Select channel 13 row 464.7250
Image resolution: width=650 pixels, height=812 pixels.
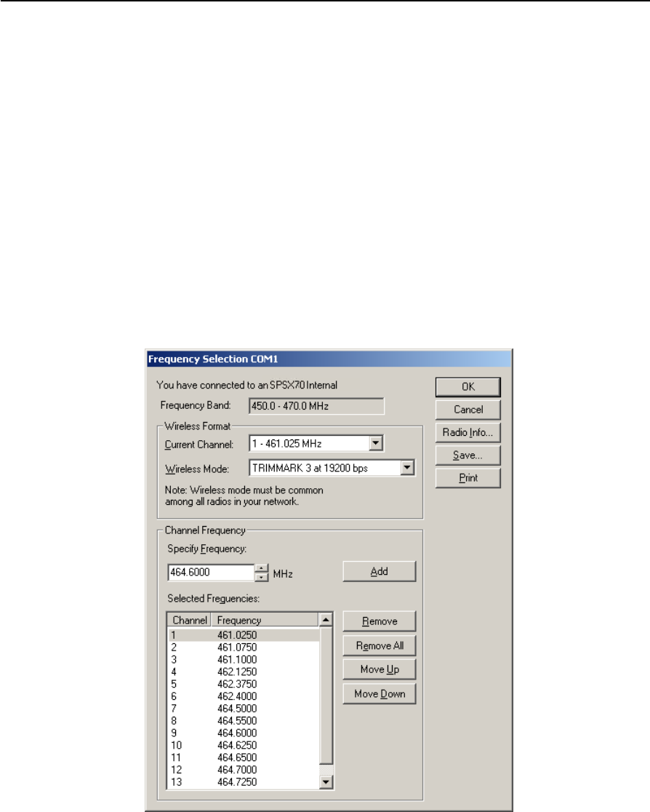(244, 782)
